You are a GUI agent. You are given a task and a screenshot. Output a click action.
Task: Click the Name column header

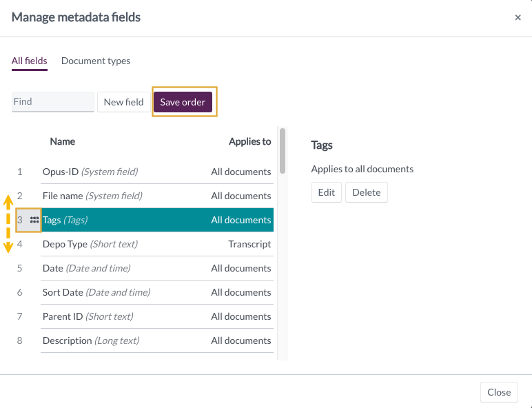(63, 141)
